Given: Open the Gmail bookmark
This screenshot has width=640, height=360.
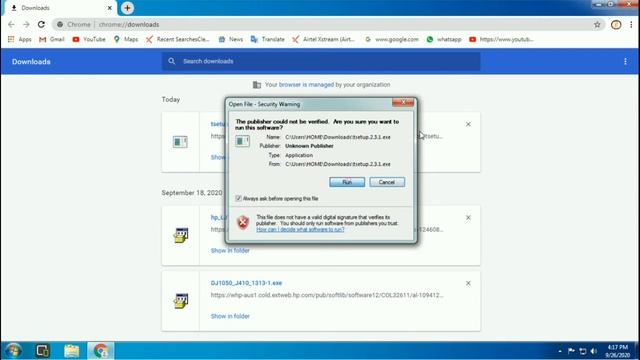Looking at the screenshot, I should [52, 39].
